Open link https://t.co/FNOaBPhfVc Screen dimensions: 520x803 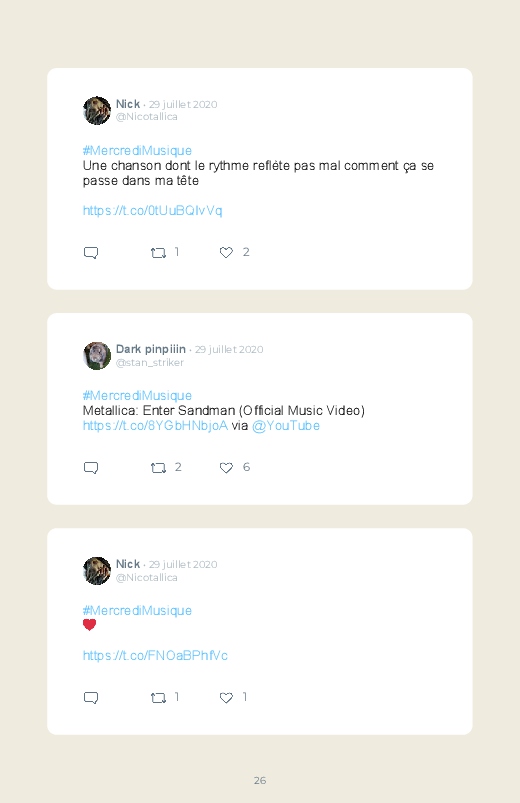click(155, 656)
